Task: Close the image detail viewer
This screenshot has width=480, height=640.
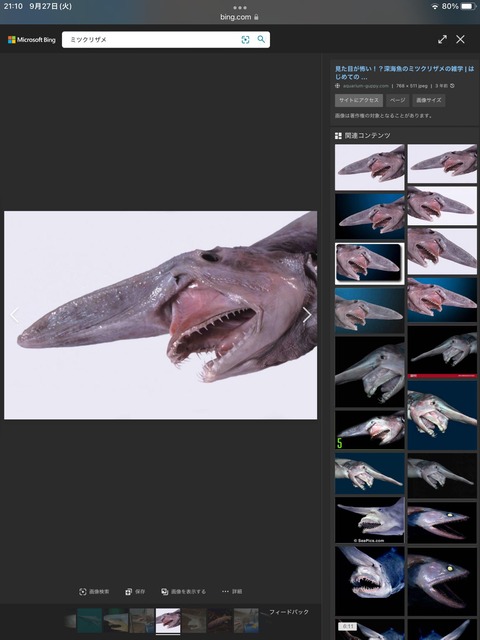Action: coord(460,39)
